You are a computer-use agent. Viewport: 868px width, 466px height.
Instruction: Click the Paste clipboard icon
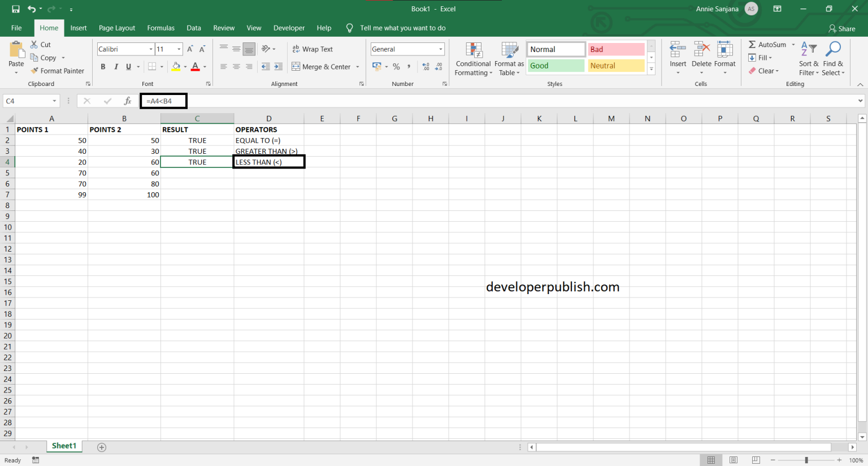pyautogui.click(x=16, y=50)
